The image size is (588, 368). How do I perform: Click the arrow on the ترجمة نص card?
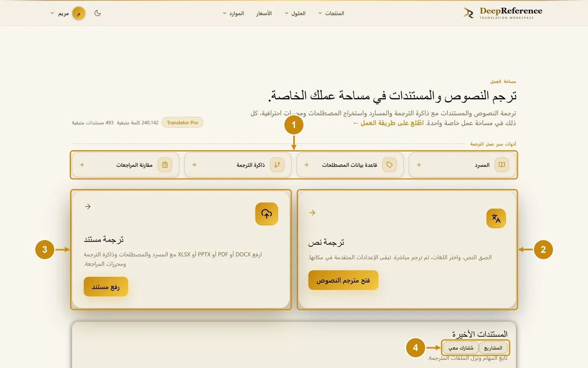[x=312, y=213]
